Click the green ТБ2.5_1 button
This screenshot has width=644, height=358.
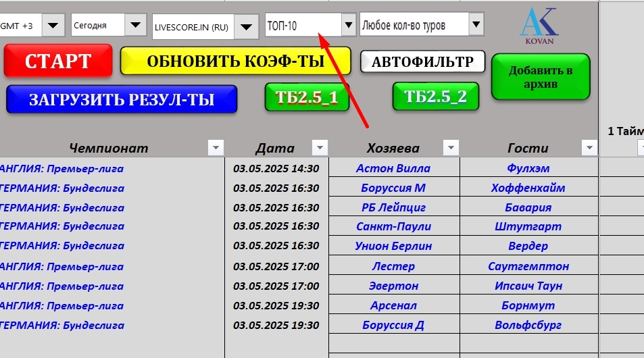tap(307, 97)
